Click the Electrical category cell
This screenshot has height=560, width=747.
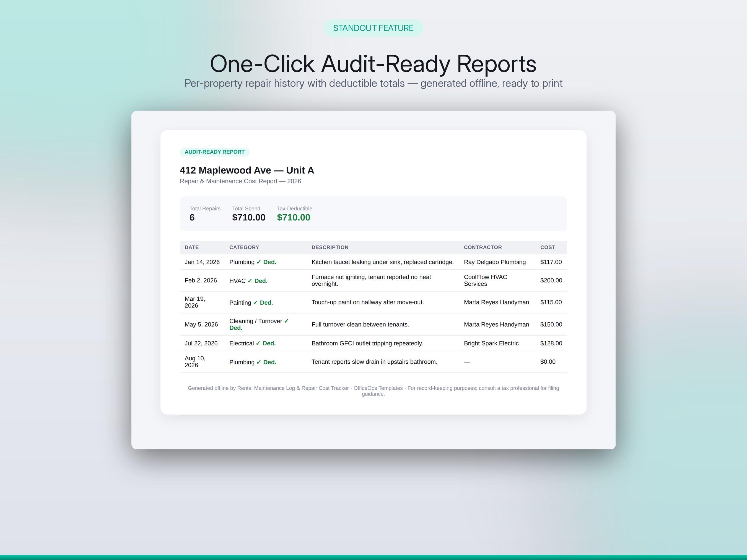click(252, 343)
